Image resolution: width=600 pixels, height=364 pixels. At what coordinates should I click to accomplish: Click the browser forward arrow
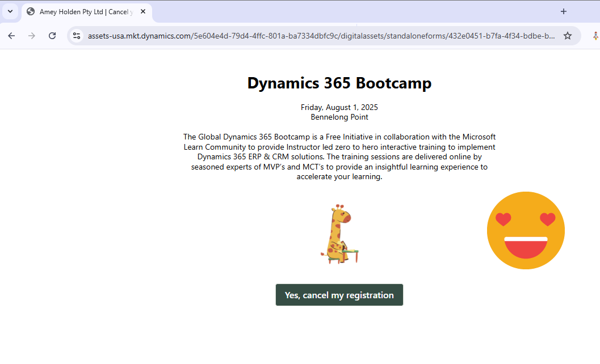tap(32, 36)
